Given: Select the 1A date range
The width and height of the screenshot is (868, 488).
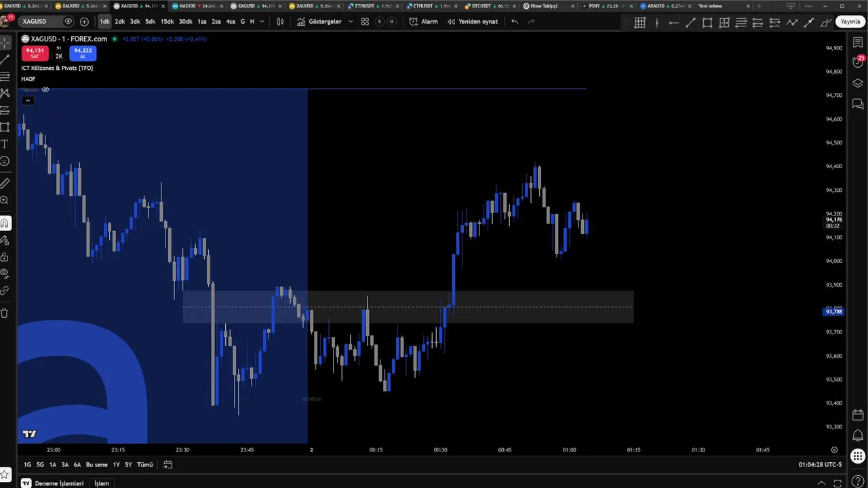Looking at the screenshot, I should (52, 465).
